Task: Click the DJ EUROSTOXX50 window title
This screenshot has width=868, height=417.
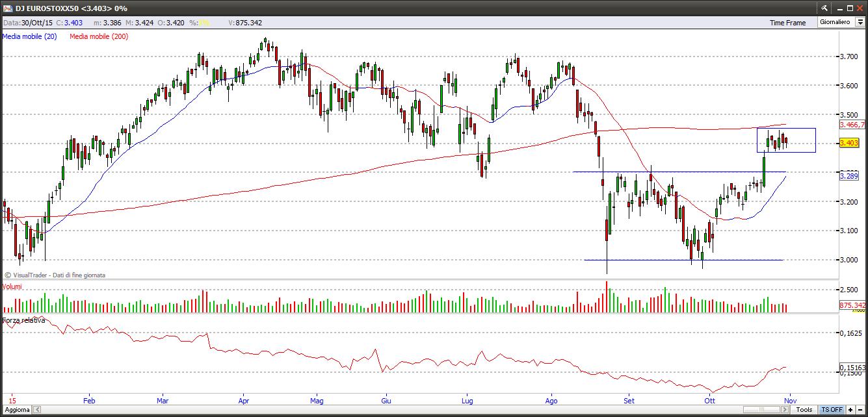Action: pos(72,8)
